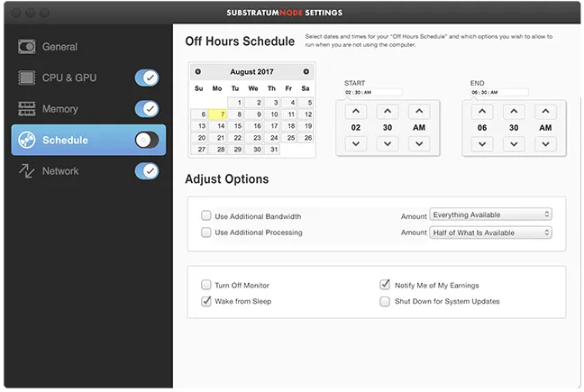Click the START time input field
584x392 pixels.
tap(373, 92)
